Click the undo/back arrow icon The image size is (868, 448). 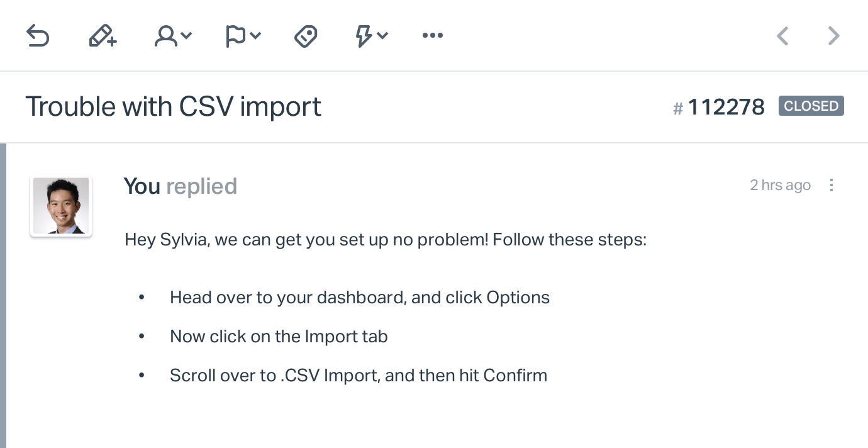coord(38,36)
